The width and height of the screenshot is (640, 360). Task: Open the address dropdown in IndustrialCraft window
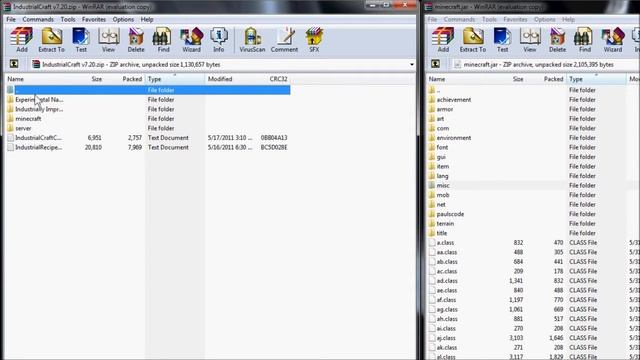pos(411,64)
